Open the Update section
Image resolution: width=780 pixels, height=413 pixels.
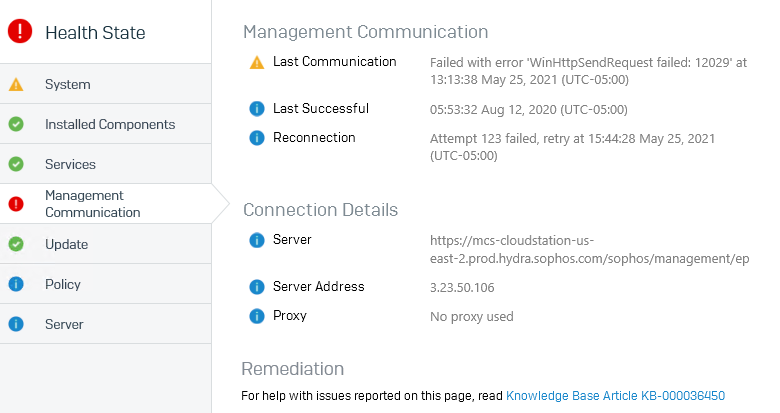pyautogui.click(x=105, y=244)
